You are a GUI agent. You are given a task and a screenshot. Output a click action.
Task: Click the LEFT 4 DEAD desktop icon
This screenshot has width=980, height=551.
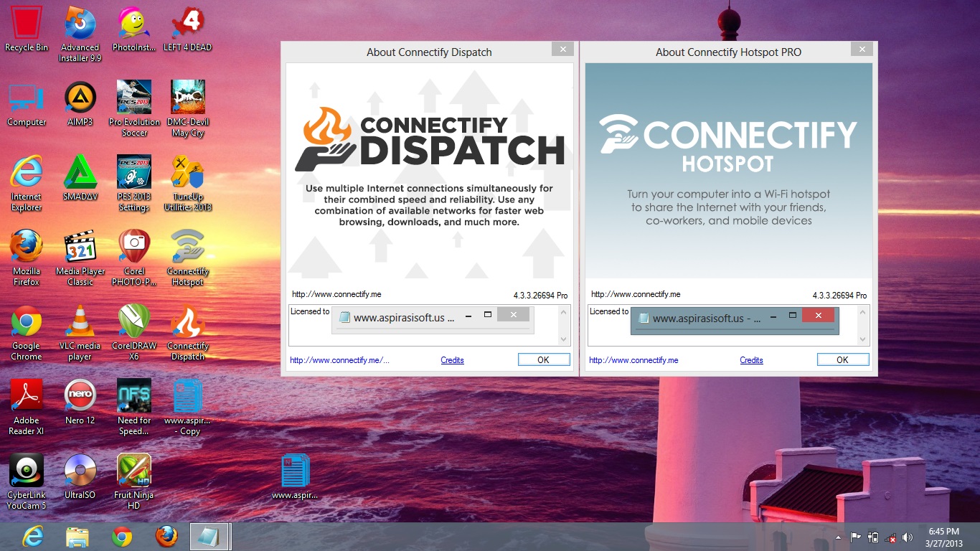tap(188, 29)
